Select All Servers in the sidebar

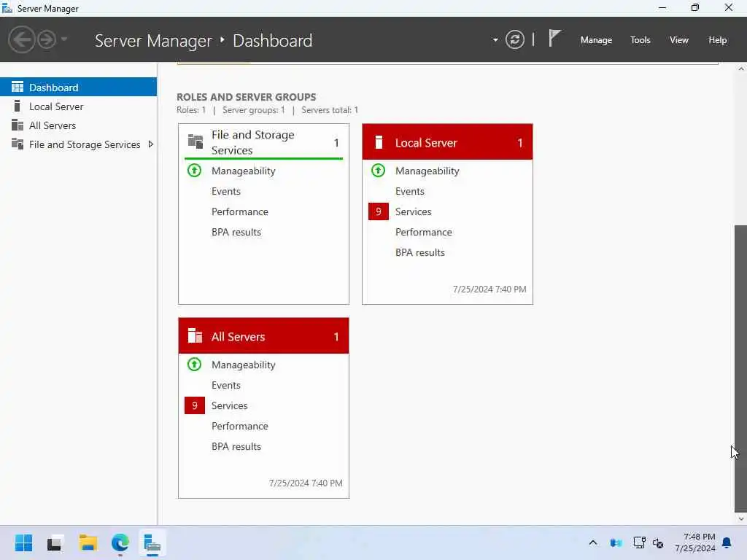pos(78,125)
